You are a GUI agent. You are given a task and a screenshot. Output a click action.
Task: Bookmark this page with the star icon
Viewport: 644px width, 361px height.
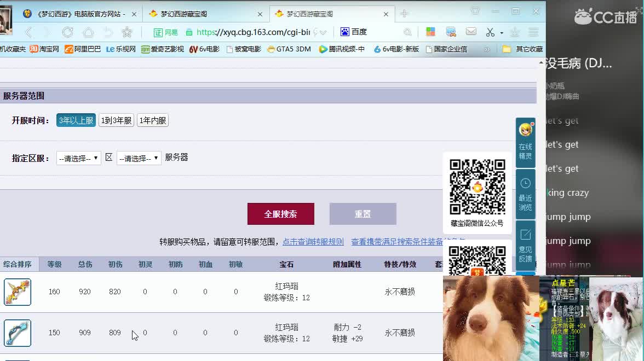coord(127,32)
